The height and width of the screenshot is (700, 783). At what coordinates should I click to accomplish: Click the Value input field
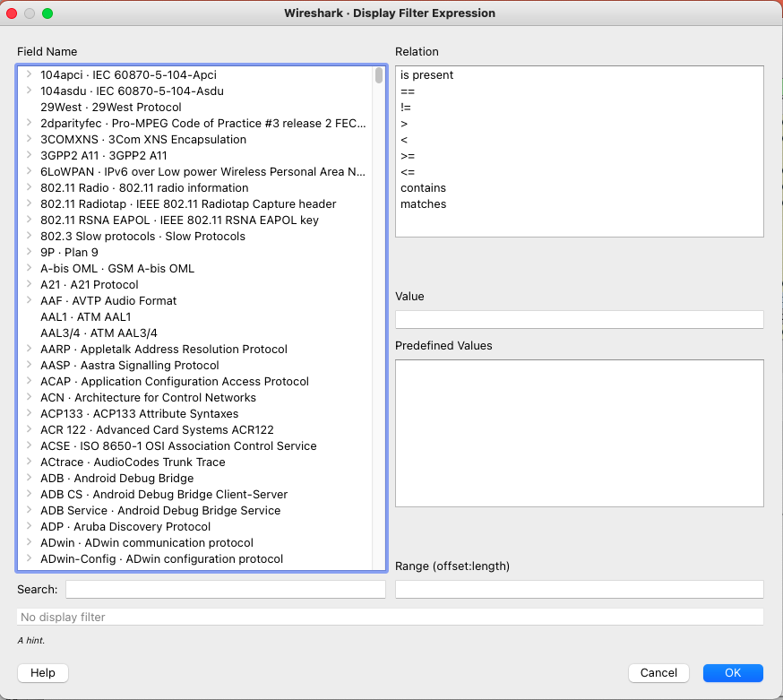579,320
